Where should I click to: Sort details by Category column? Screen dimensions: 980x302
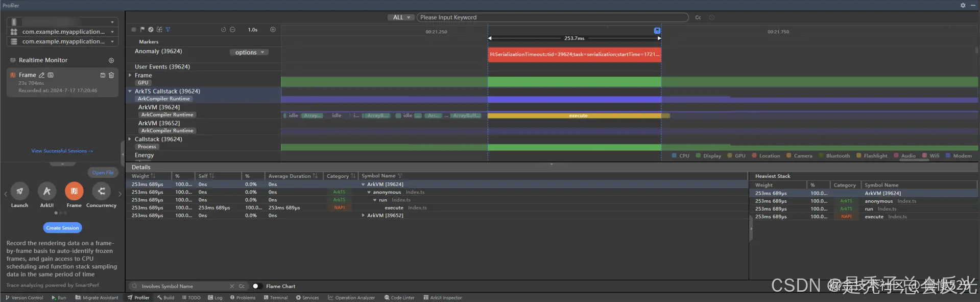tap(341, 176)
